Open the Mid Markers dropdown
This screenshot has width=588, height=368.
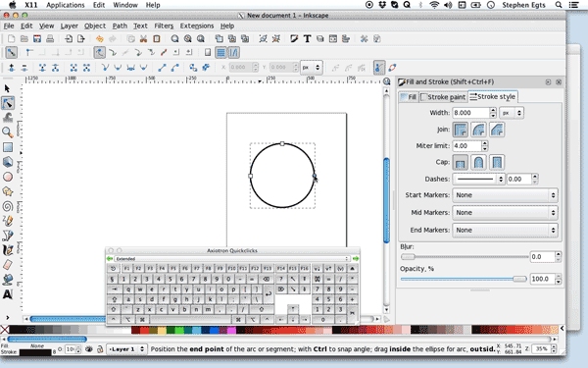tap(505, 213)
